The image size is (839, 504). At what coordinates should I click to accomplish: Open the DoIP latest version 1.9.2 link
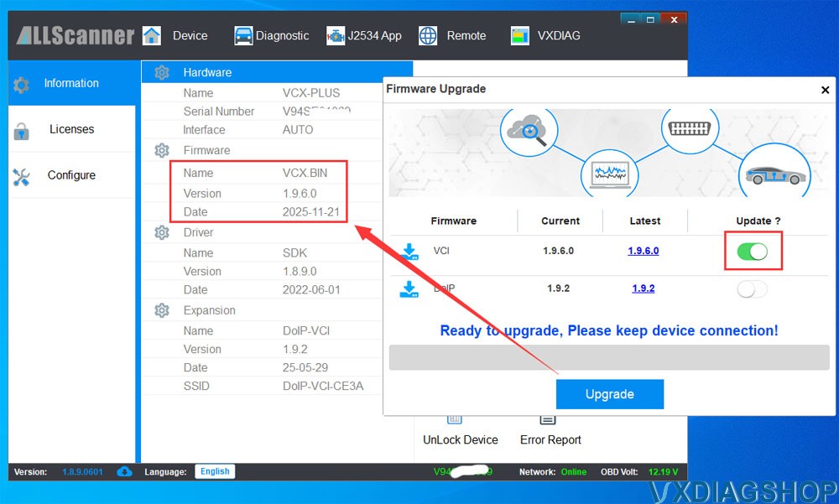644,288
